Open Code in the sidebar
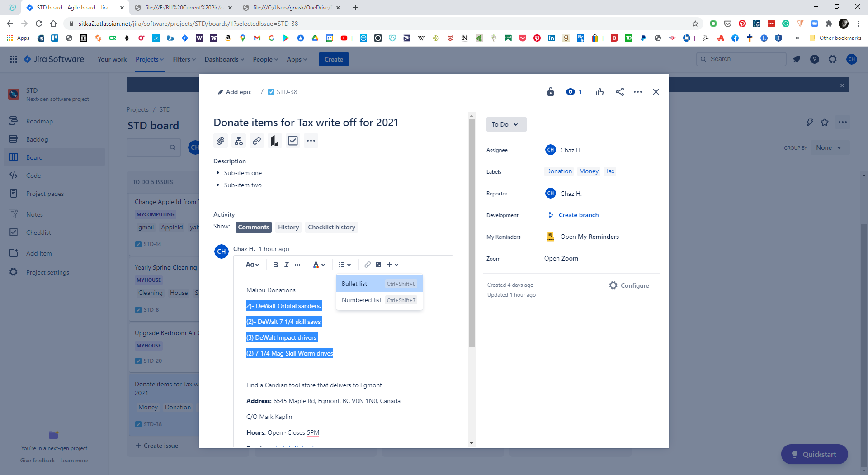Image resolution: width=868 pixels, height=475 pixels. (54, 176)
